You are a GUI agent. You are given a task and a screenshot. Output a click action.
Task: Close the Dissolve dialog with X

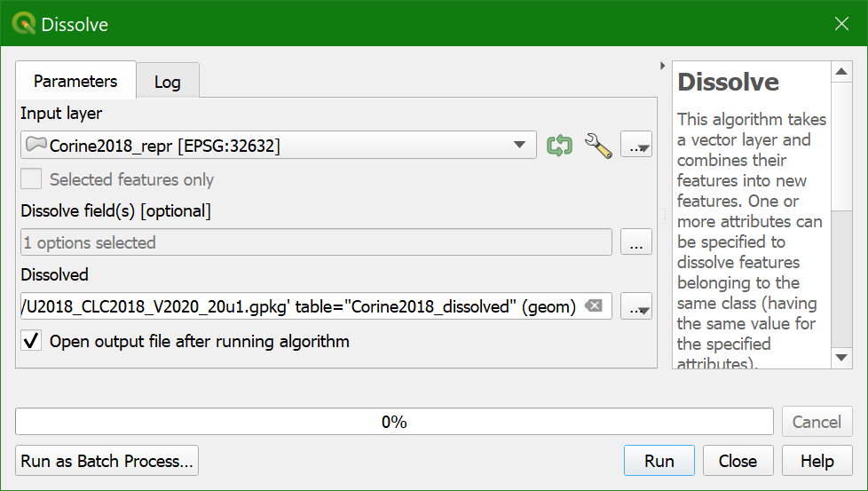(x=841, y=24)
